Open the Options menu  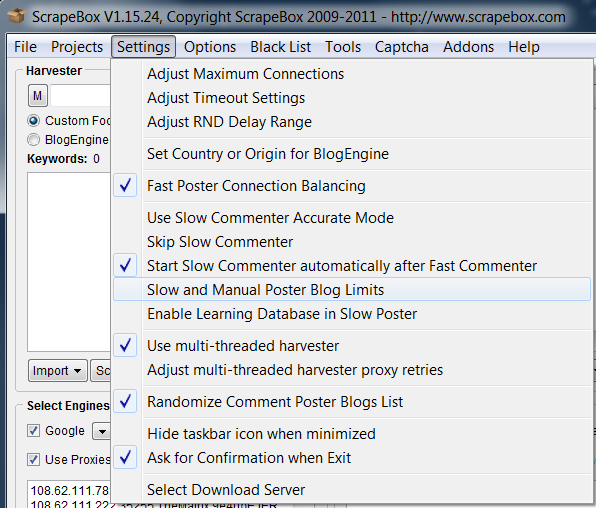point(210,47)
